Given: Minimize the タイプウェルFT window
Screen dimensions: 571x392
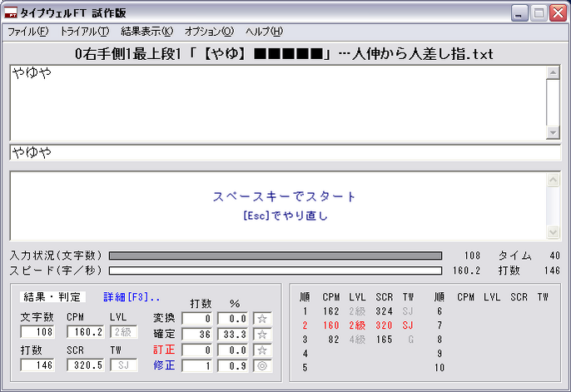Looking at the screenshot, I should point(519,13).
